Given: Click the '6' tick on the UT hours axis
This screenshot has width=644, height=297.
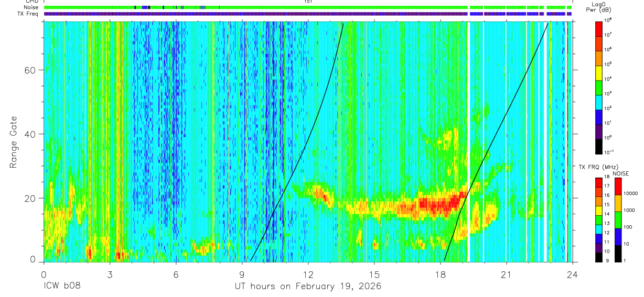Looking at the screenshot, I should (x=176, y=274).
